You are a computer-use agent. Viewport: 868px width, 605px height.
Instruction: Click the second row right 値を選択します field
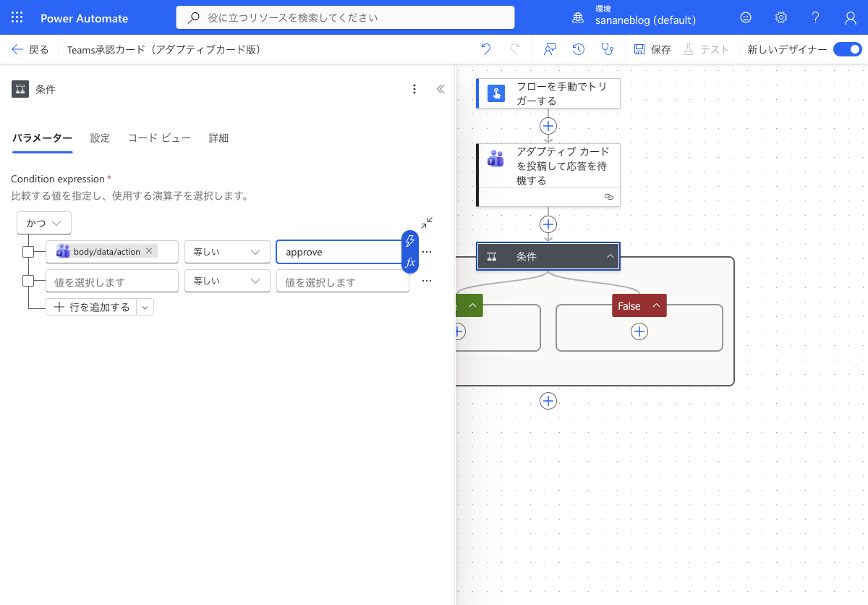pyautogui.click(x=343, y=281)
